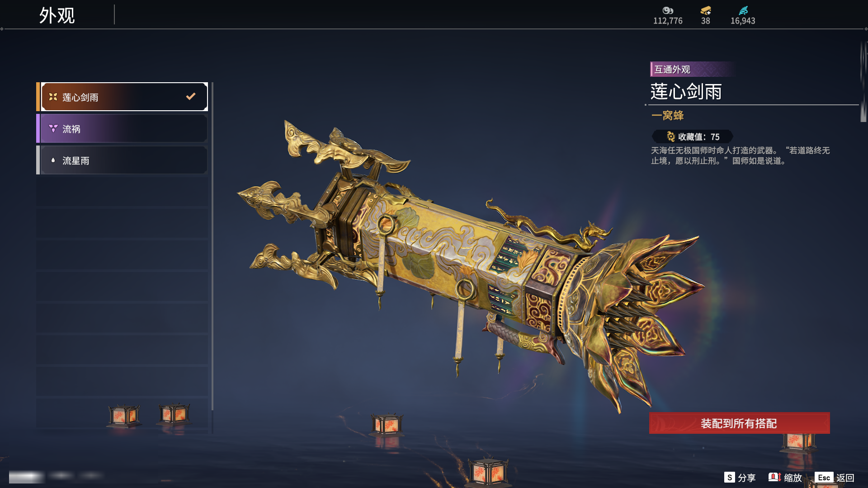Click the 收藏值 collection value icon
This screenshot has height=488, width=868.
point(671,136)
